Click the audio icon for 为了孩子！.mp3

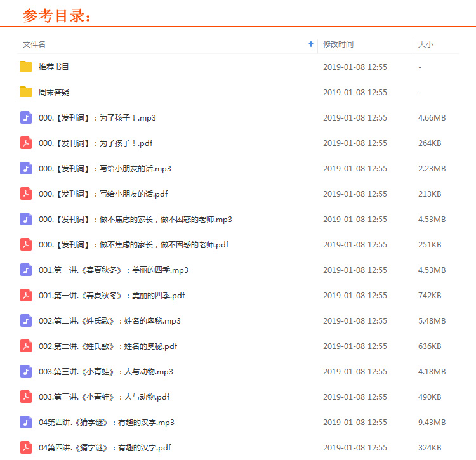pyautogui.click(x=26, y=117)
